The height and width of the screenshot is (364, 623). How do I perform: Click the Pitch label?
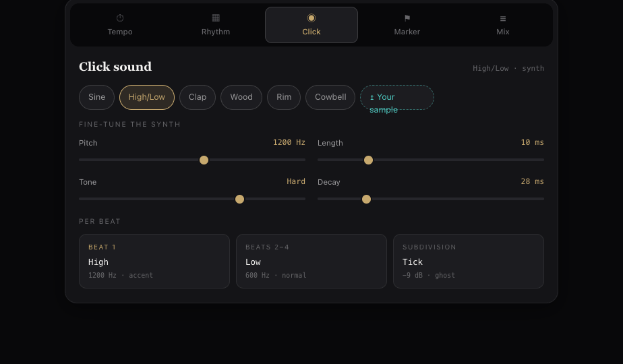[88, 143]
